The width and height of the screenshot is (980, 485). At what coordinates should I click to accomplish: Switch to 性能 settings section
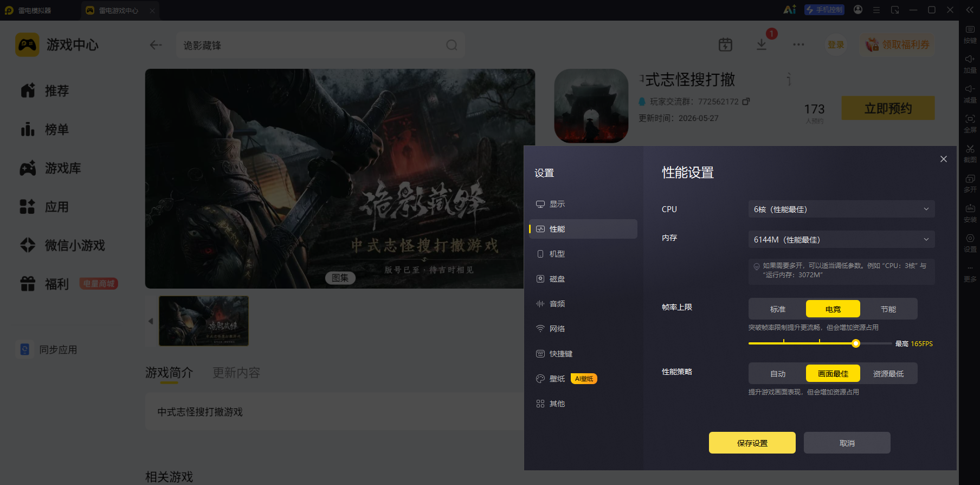pos(583,229)
